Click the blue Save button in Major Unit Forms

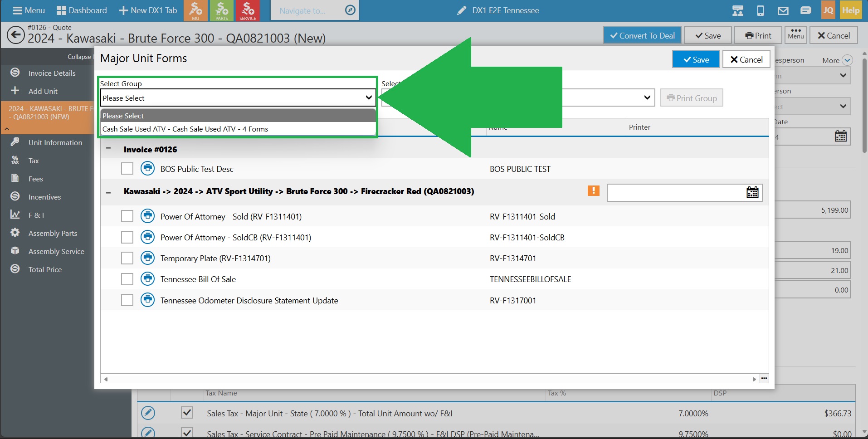(x=696, y=59)
